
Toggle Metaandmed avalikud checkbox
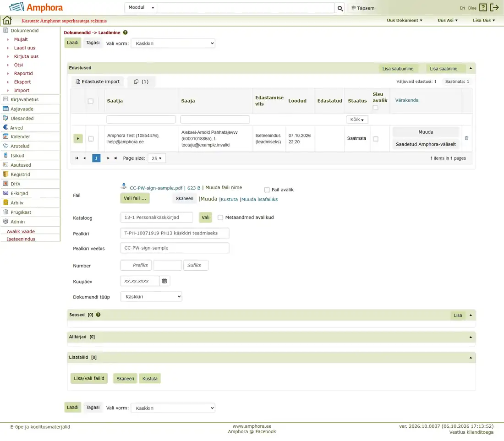220,218
